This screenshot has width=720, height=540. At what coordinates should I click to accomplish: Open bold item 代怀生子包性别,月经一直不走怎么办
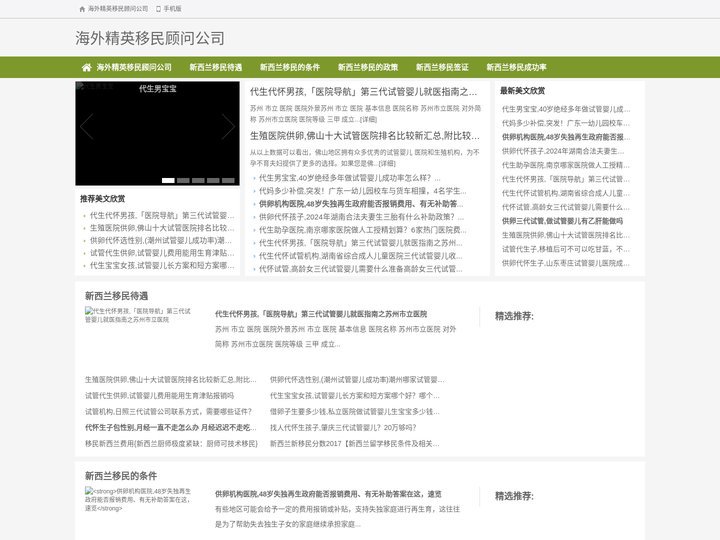click(170, 428)
